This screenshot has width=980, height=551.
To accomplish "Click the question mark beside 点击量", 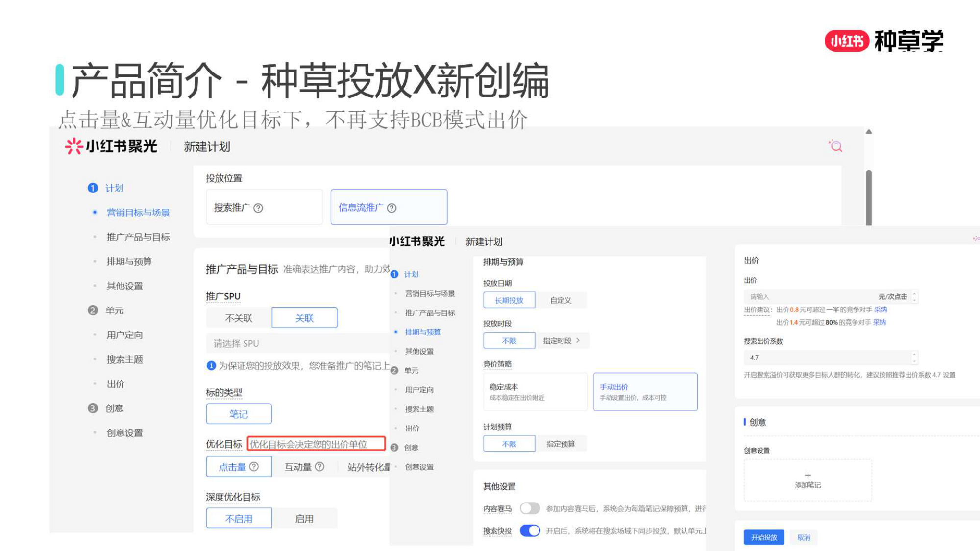I will coord(254,467).
